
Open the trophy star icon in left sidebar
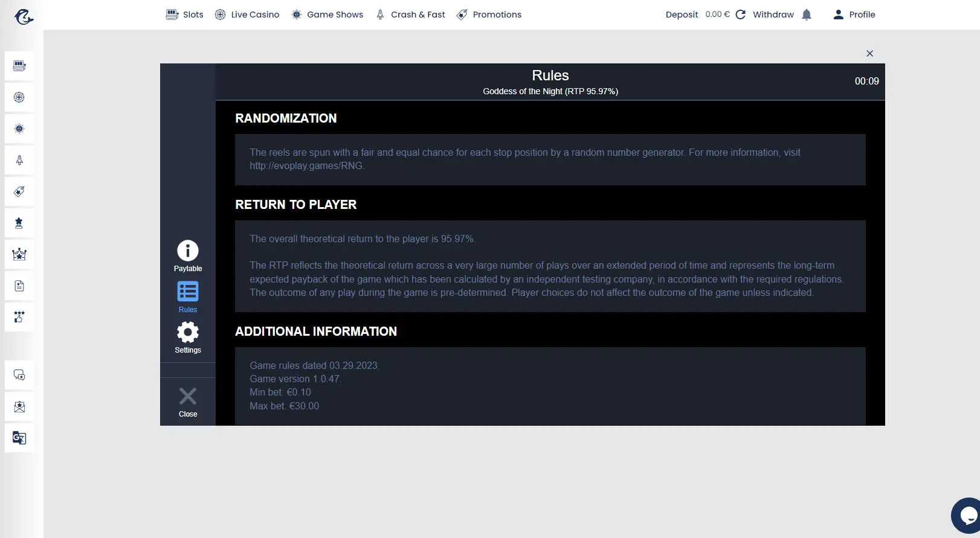(19, 223)
